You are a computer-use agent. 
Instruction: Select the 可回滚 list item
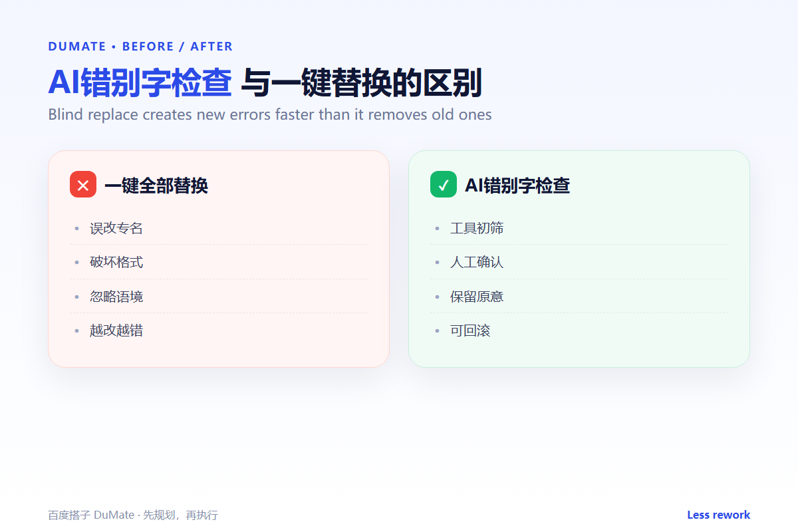pyautogui.click(x=579, y=331)
